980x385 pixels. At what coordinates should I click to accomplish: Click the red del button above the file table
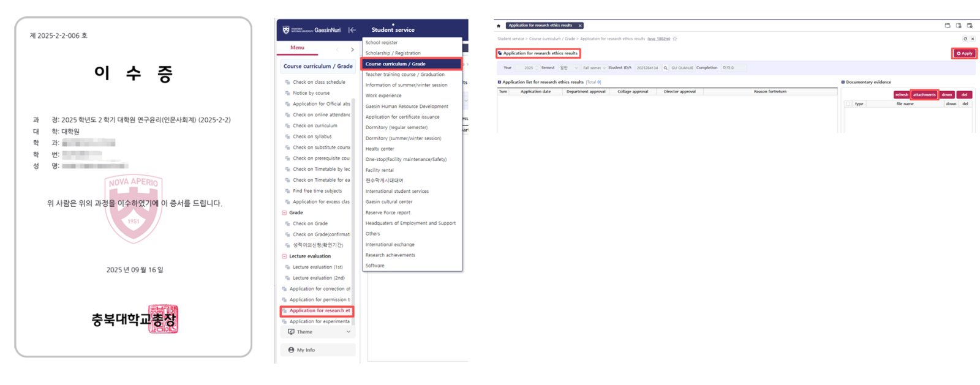pos(965,95)
